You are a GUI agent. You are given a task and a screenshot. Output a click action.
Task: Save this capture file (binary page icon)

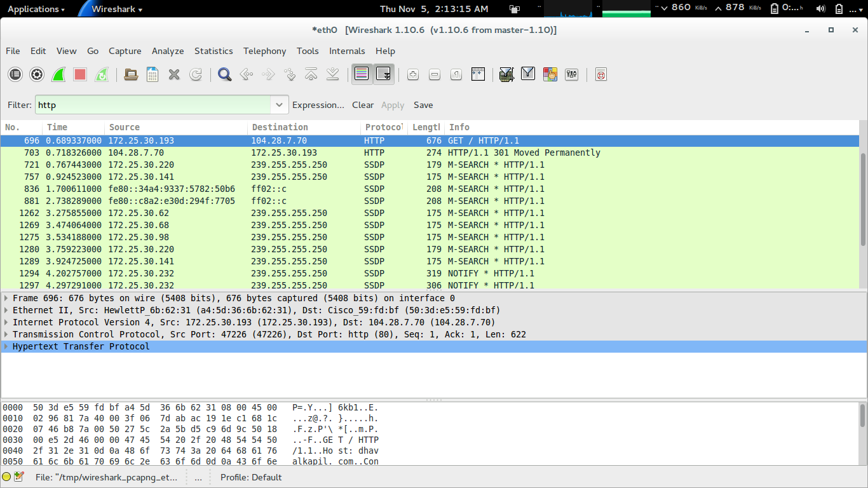point(153,74)
